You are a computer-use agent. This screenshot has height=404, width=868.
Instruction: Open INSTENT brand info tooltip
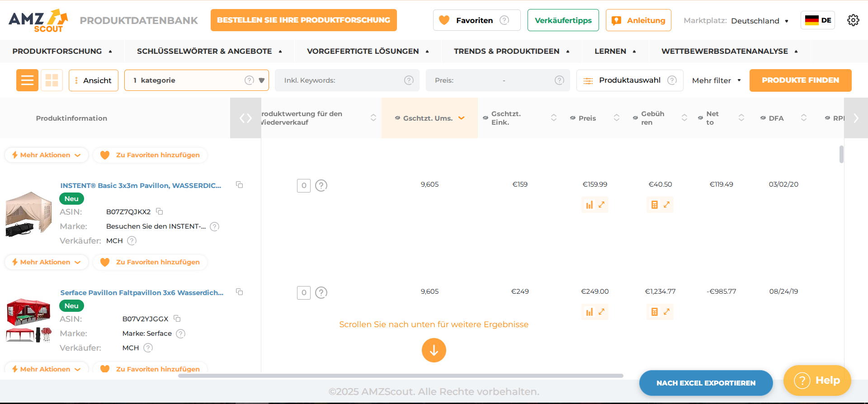tap(215, 226)
